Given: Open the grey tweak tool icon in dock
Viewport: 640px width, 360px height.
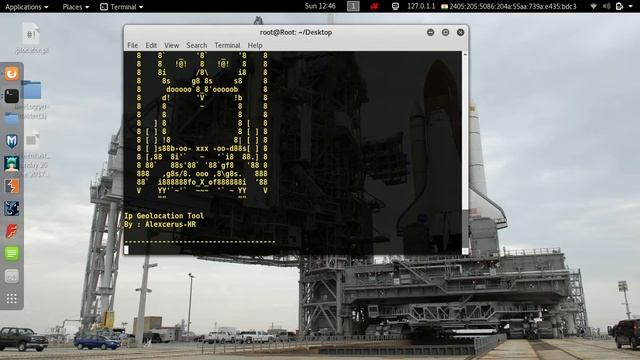Looking at the screenshot, I should pos(11,276).
